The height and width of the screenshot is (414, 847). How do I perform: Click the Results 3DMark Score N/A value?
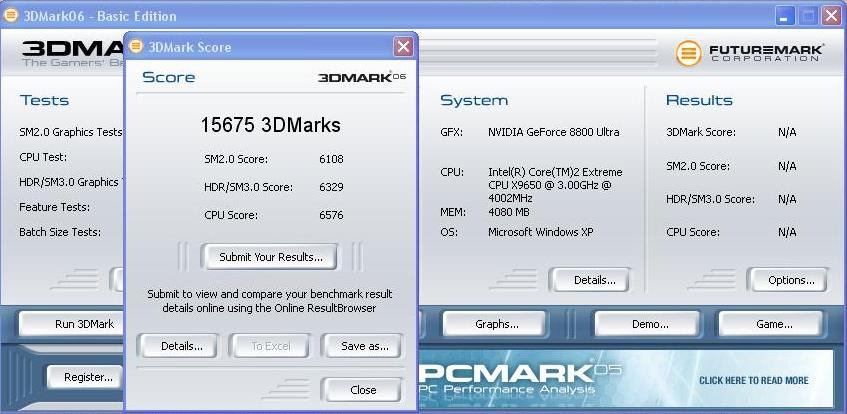(787, 132)
